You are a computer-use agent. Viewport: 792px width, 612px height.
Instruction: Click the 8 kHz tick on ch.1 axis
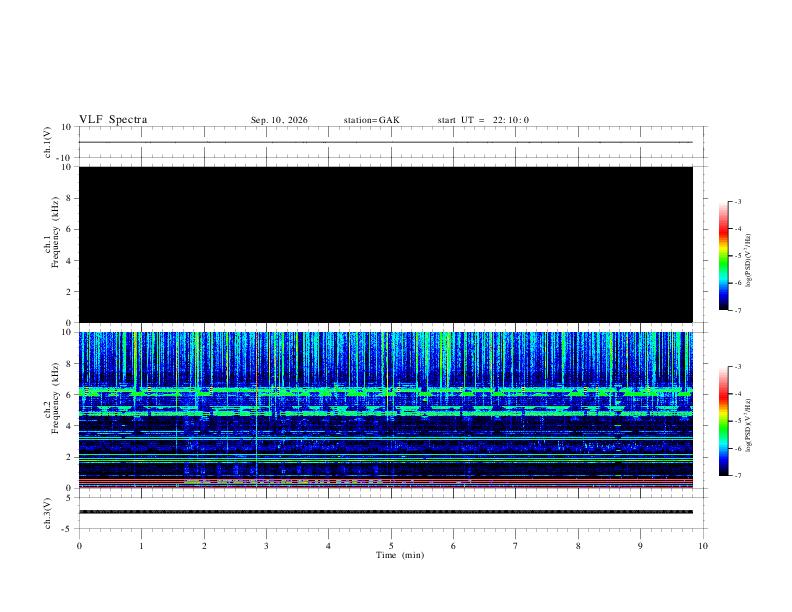point(68,198)
